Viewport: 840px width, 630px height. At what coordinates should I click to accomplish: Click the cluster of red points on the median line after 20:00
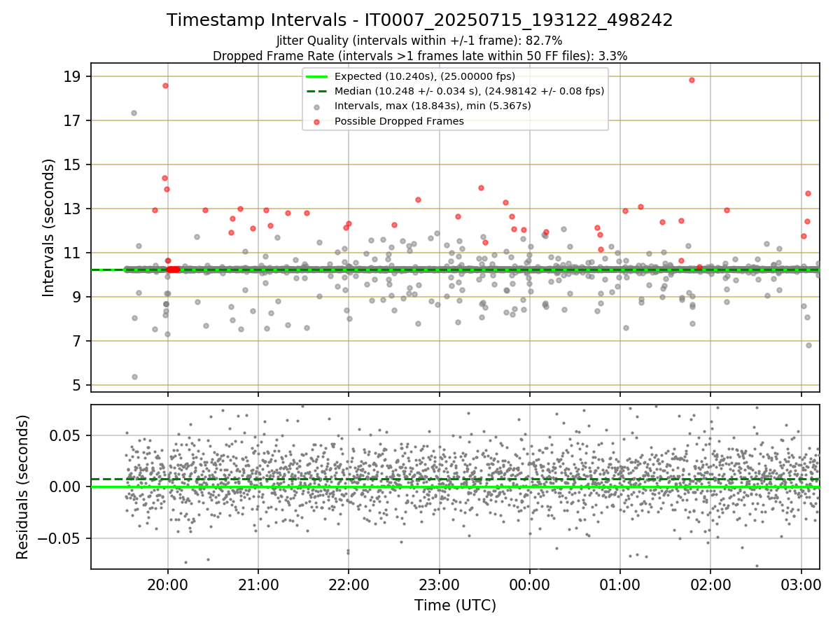tap(173, 269)
